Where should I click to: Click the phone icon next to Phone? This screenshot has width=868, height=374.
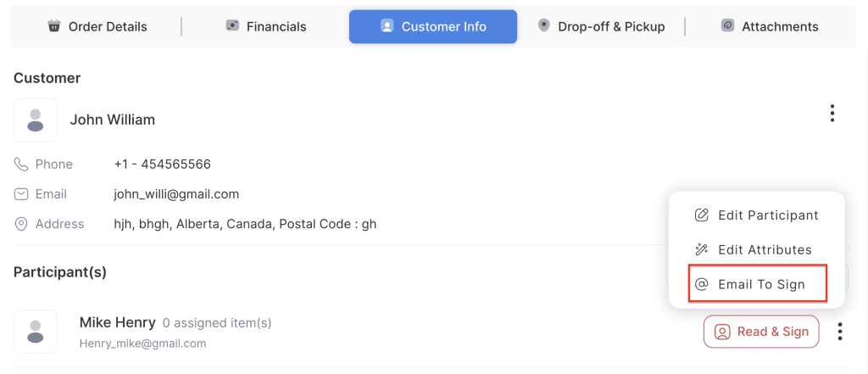[22, 164]
